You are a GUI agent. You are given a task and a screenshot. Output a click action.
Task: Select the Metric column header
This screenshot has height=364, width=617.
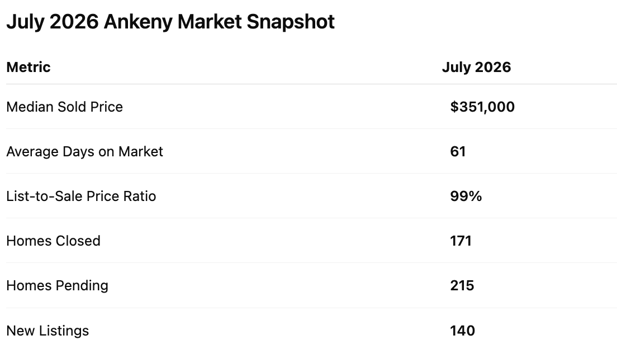click(x=29, y=67)
